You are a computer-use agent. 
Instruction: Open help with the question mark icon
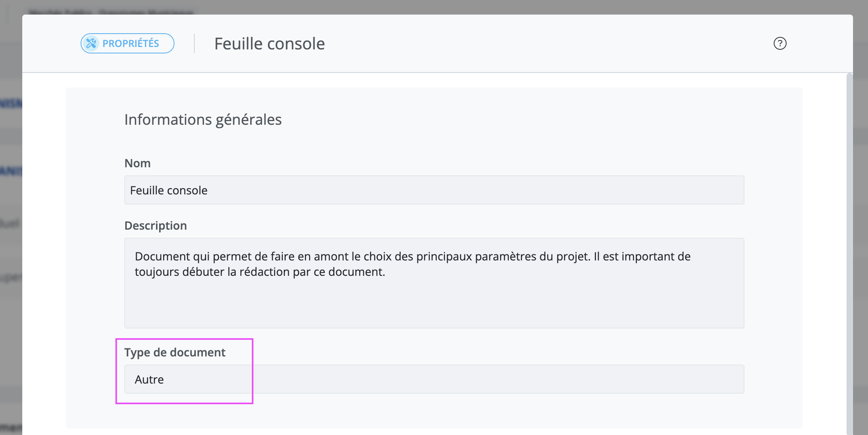tap(780, 43)
